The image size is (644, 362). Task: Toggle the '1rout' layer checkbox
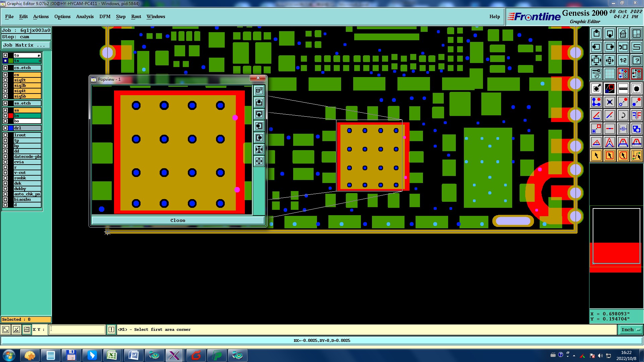point(5,135)
